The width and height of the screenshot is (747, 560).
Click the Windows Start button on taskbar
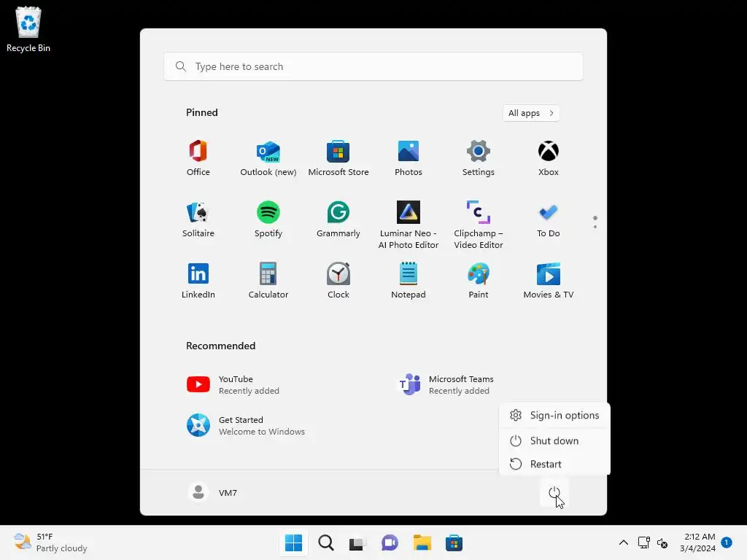[x=293, y=542]
